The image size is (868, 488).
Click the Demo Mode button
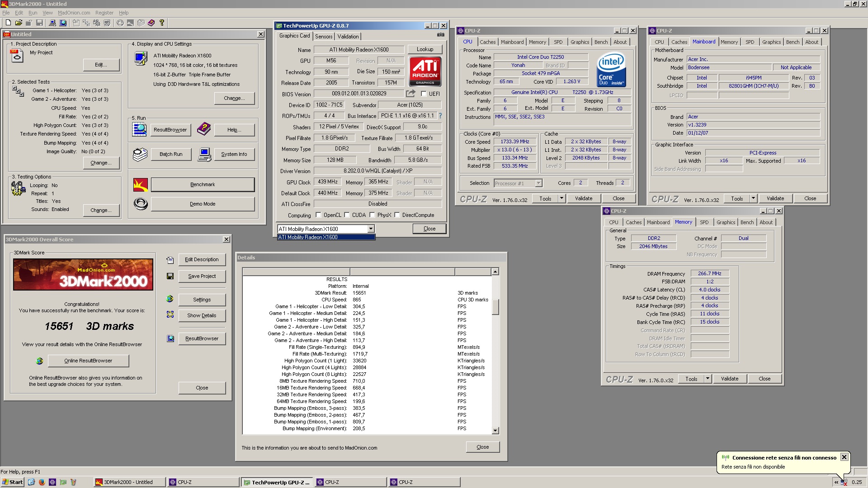(203, 204)
